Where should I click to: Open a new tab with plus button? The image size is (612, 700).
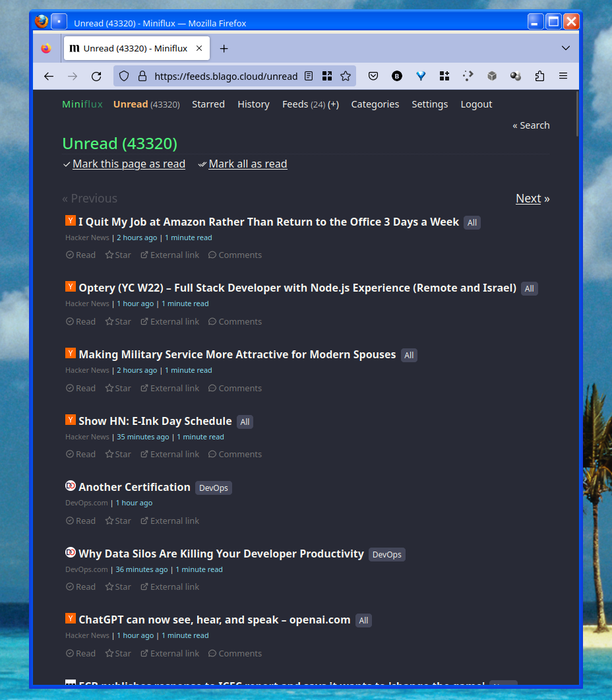(x=224, y=49)
